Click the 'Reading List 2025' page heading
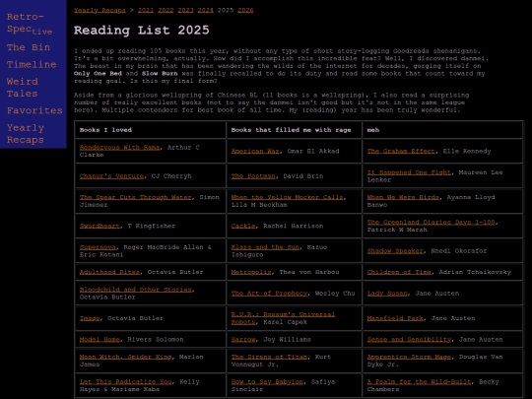Screen dimensions: 532x399 142,31
